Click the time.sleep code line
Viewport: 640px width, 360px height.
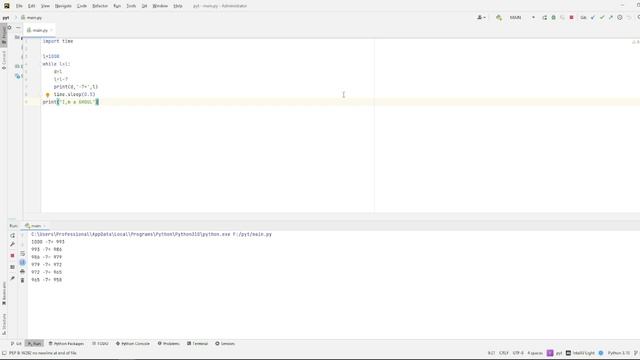pos(74,94)
